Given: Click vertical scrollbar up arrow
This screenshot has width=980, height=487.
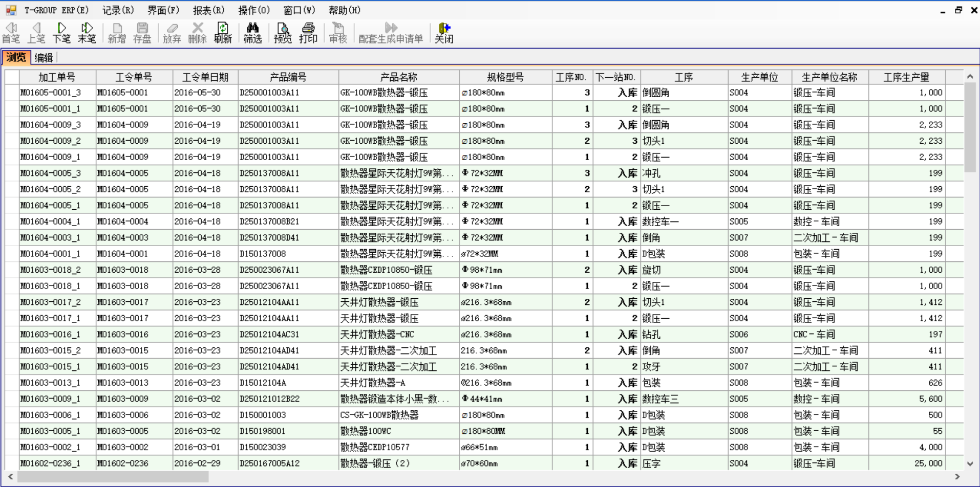Looking at the screenshot, I should click(x=970, y=76).
